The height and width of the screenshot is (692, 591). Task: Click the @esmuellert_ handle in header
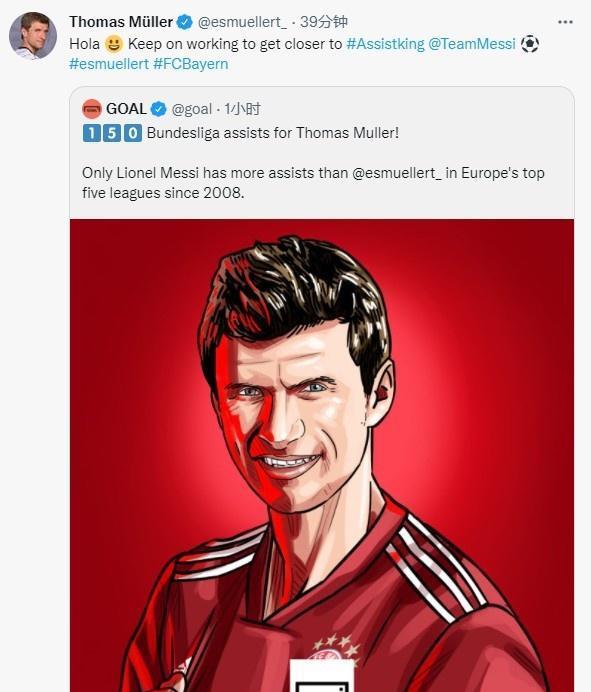point(242,22)
